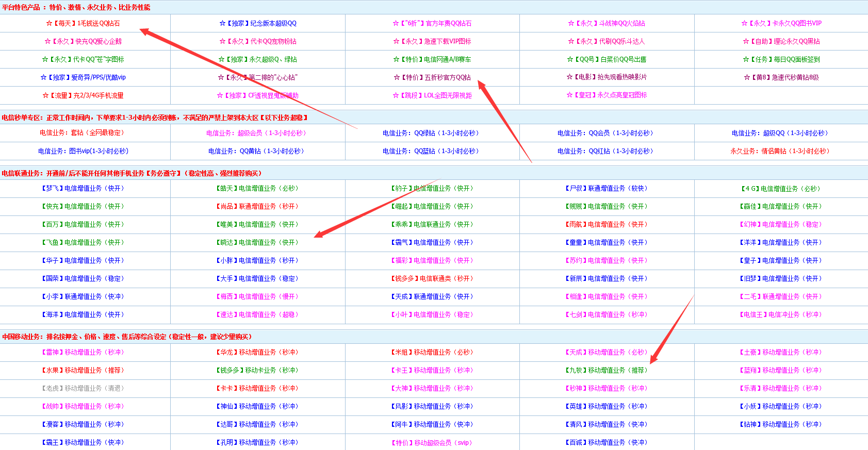Open 【4G】电信增值业务（必秒）
The height and width of the screenshot is (450, 868).
click(781, 189)
